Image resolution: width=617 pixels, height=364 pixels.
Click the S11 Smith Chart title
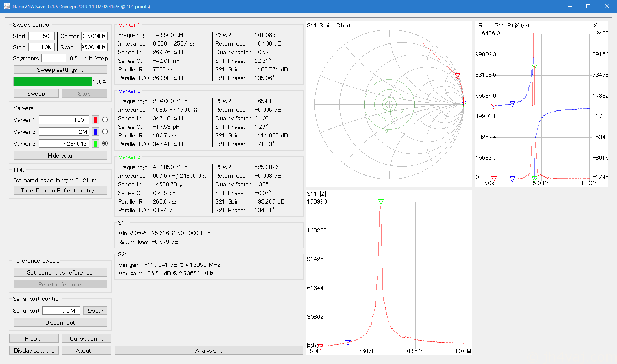(x=329, y=25)
